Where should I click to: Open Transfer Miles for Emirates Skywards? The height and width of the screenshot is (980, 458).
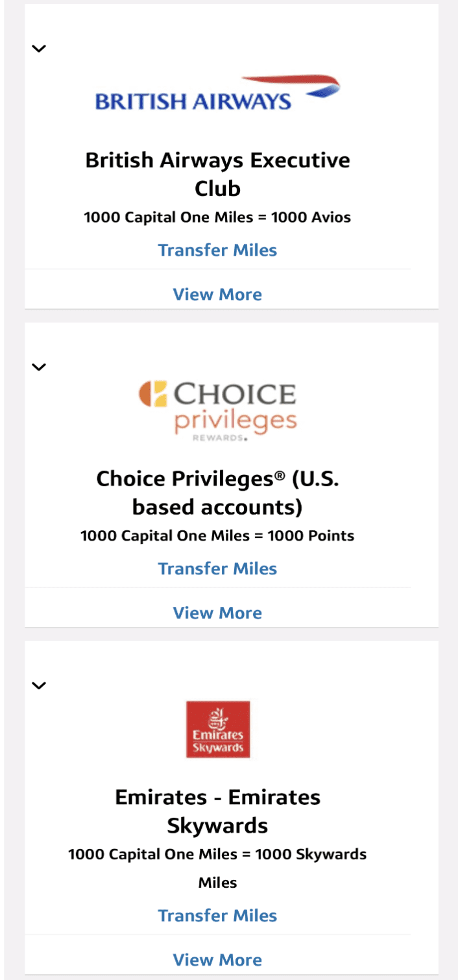point(218,915)
